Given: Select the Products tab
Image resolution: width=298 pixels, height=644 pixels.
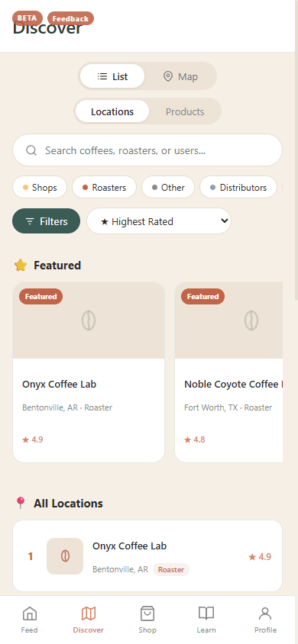Looking at the screenshot, I should tap(185, 111).
